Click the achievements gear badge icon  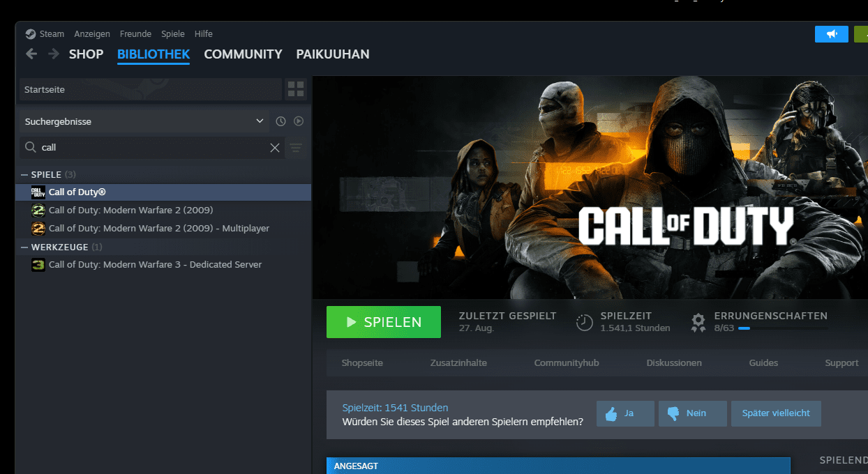tap(698, 322)
